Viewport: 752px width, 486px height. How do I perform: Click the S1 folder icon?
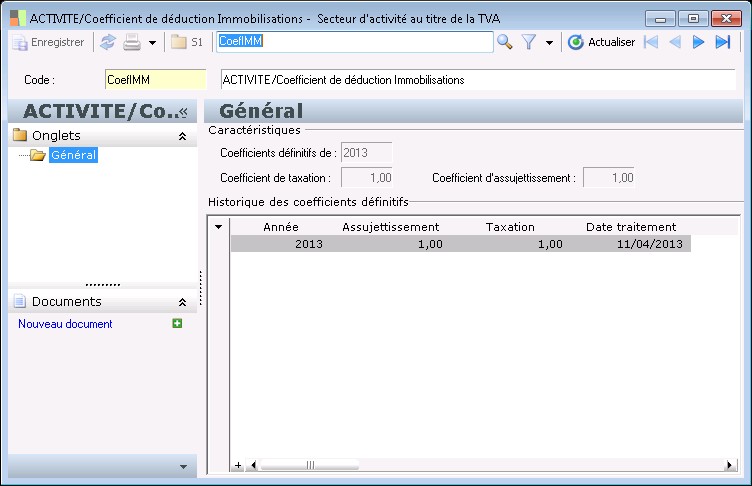pyautogui.click(x=178, y=42)
